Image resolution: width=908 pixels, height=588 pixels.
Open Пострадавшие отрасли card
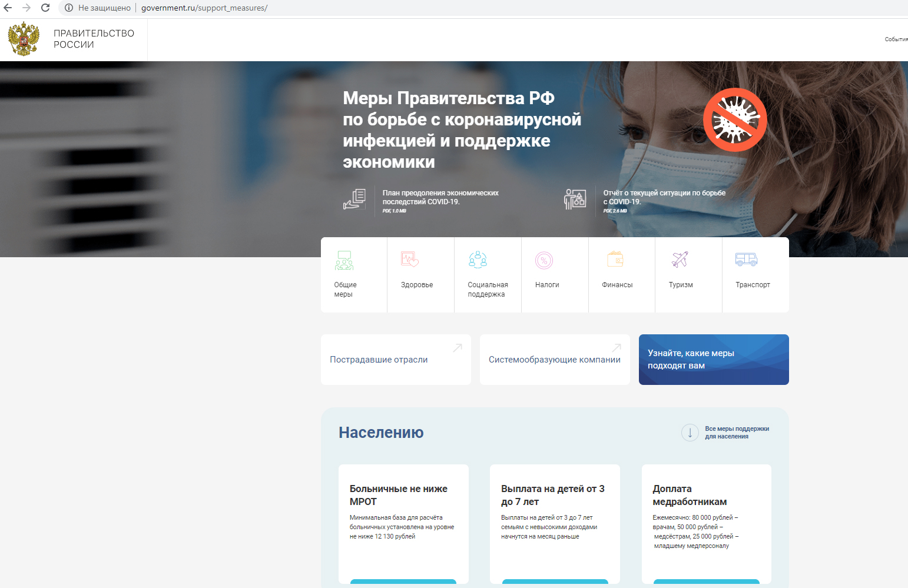point(396,360)
